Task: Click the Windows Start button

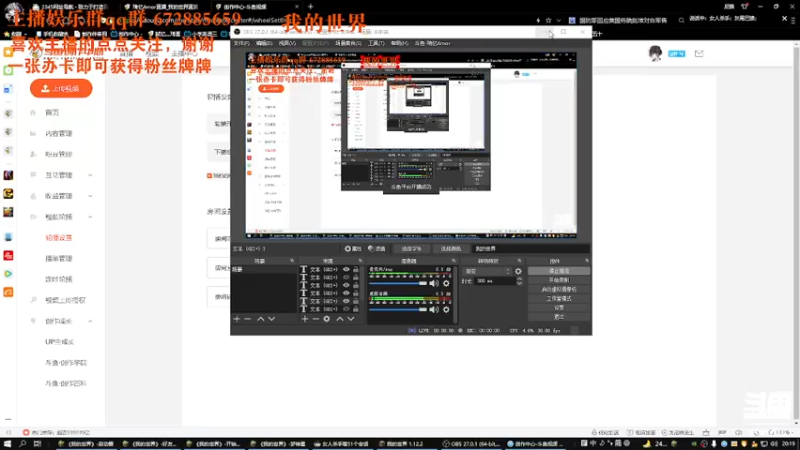Action: tap(8, 444)
